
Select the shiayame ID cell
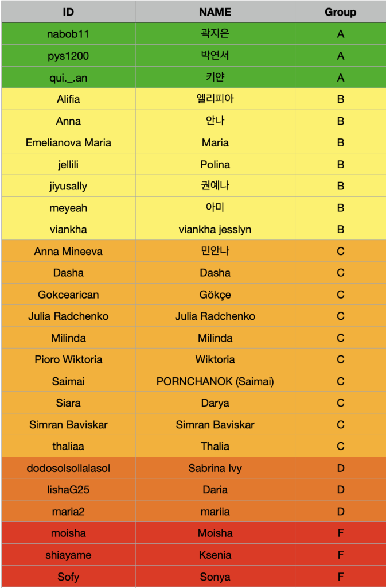[x=68, y=555]
